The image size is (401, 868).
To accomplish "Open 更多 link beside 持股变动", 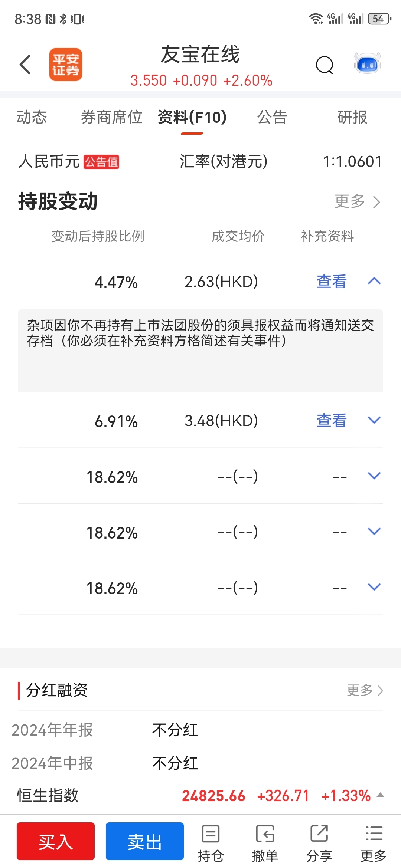I will [358, 202].
